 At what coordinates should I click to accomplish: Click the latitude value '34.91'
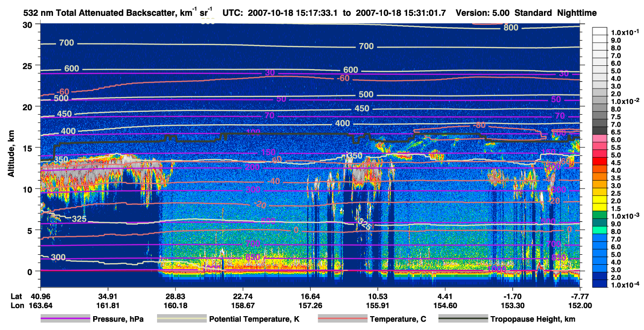pos(107,296)
